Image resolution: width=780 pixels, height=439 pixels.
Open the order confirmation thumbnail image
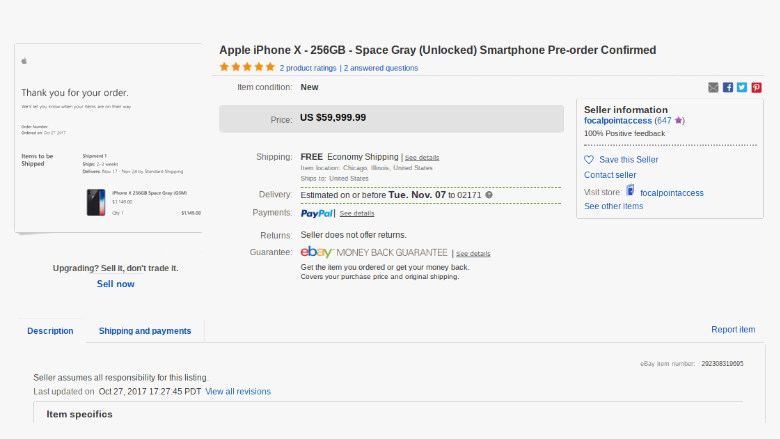pyautogui.click(x=108, y=138)
